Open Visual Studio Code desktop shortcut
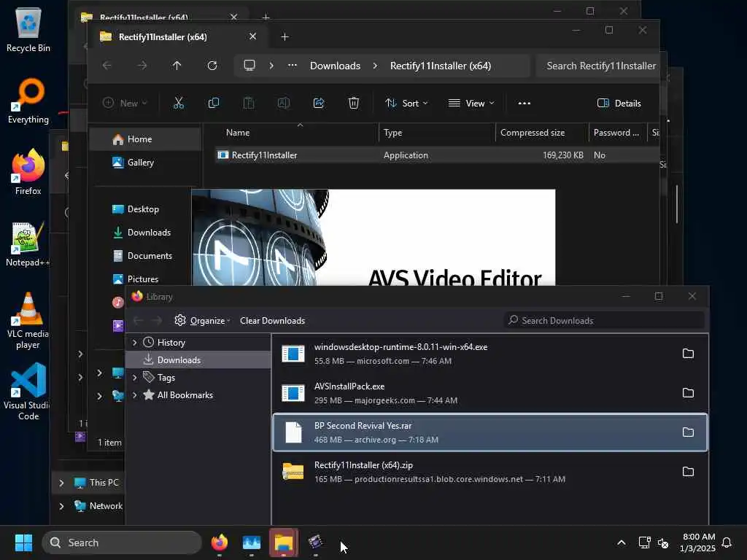This screenshot has height=560, width=747. (x=28, y=392)
